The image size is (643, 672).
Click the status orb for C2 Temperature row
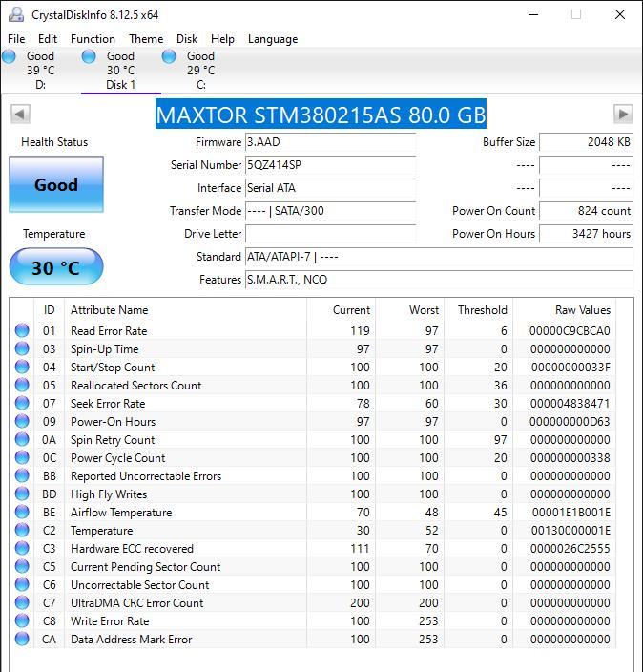(x=22, y=530)
